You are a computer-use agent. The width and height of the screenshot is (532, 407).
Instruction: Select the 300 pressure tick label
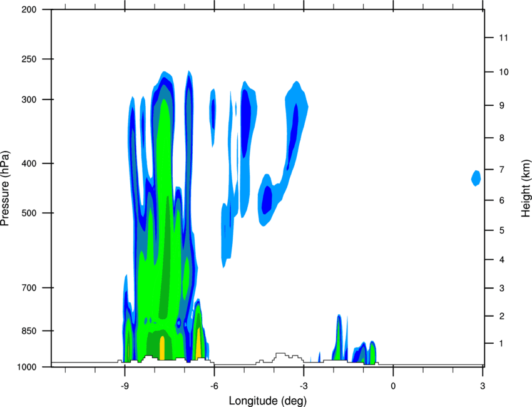click(x=29, y=100)
